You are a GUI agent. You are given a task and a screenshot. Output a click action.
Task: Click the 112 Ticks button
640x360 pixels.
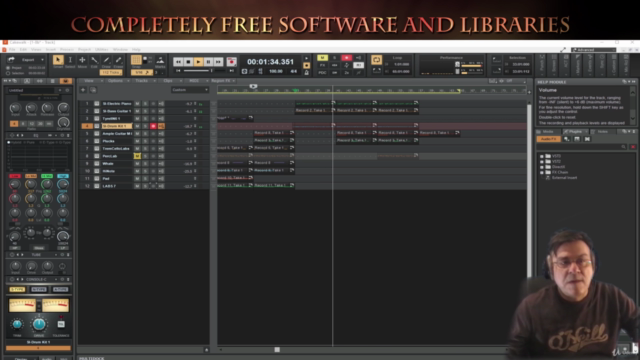click(111, 72)
